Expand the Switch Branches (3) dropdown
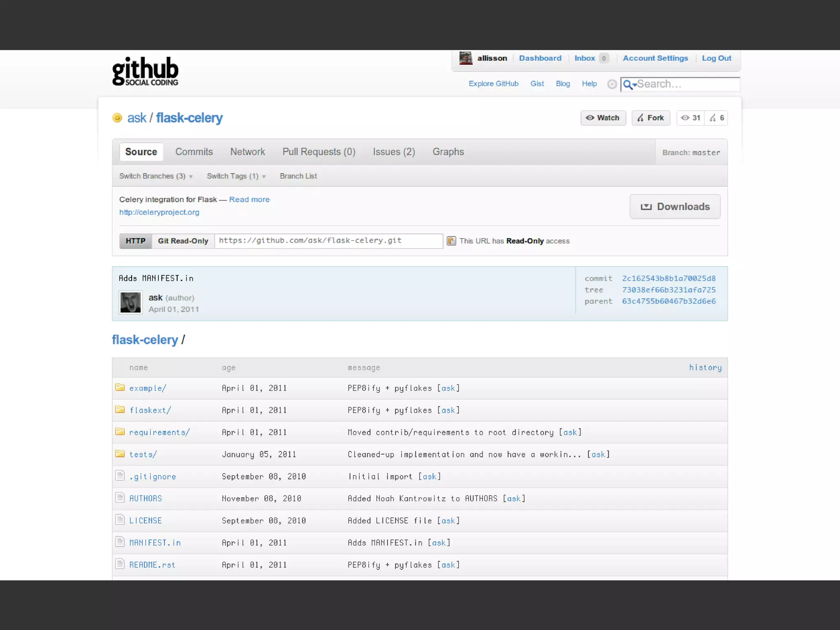The height and width of the screenshot is (630, 840). point(155,176)
